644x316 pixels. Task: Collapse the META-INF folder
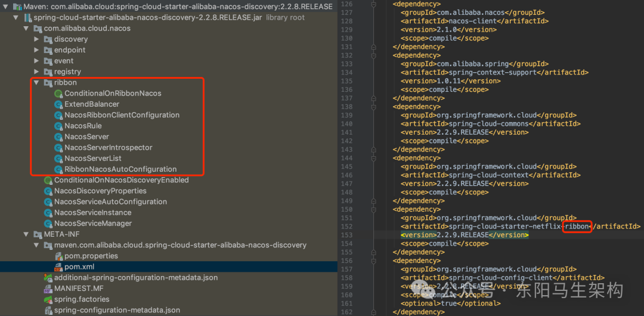(26, 234)
